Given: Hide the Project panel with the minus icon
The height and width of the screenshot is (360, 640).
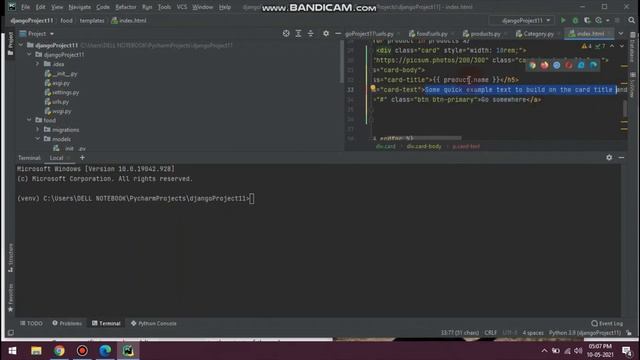Looking at the screenshot, I should [x=338, y=33].
